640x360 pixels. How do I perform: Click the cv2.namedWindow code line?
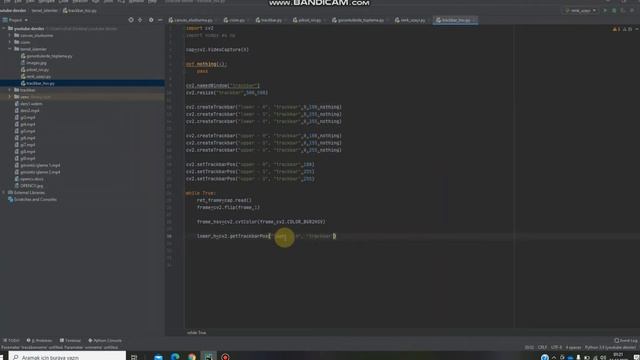point(222,86)
